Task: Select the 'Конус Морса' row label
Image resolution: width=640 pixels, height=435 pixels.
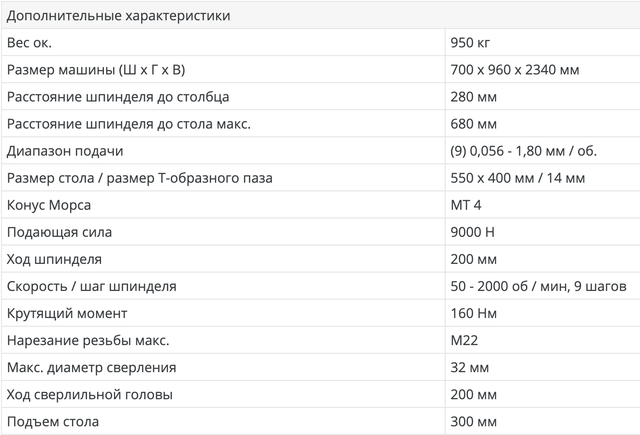Action: tap(49, 205)
